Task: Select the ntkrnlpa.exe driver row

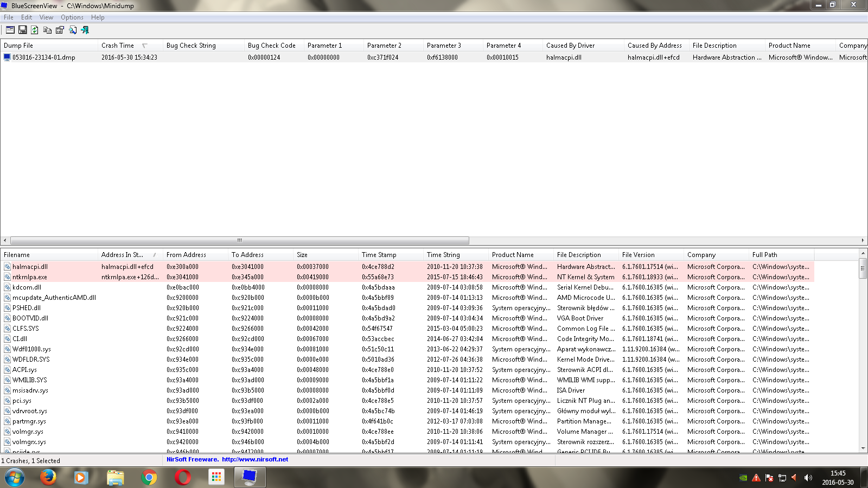Action: 30,277
